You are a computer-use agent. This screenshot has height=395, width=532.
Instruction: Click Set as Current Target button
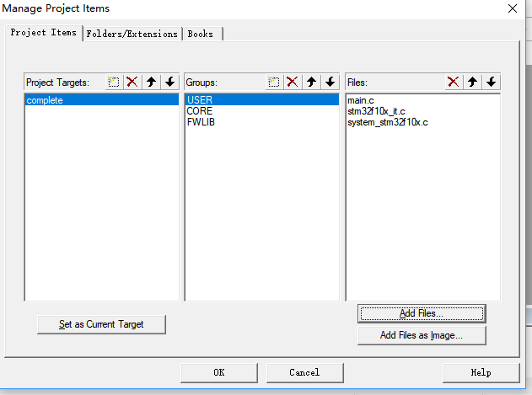click(x=101, y=324)
